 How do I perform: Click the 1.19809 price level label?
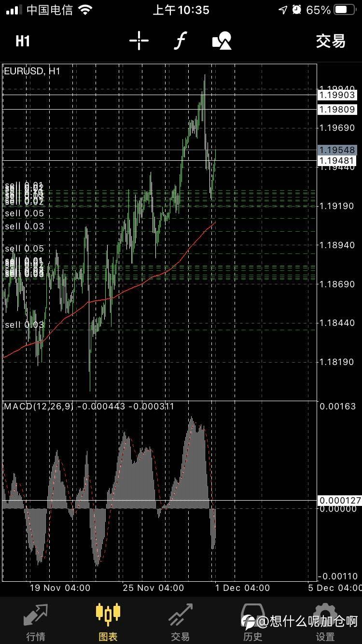[337, 110]
